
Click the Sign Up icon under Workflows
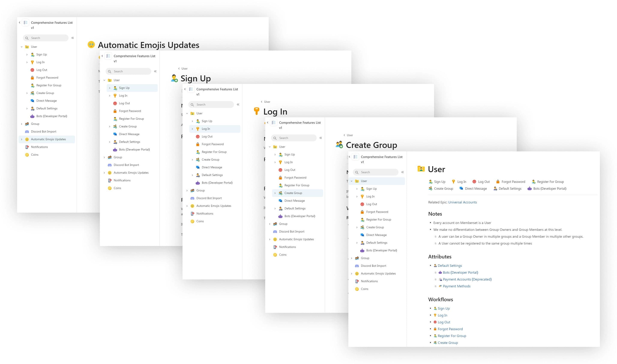click(435, 308)
